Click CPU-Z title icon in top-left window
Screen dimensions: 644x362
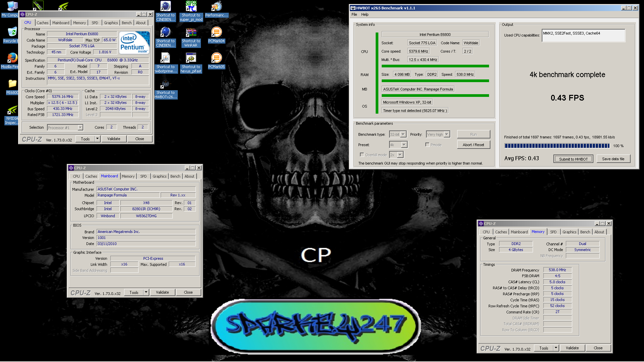click(x=22, y=14)
